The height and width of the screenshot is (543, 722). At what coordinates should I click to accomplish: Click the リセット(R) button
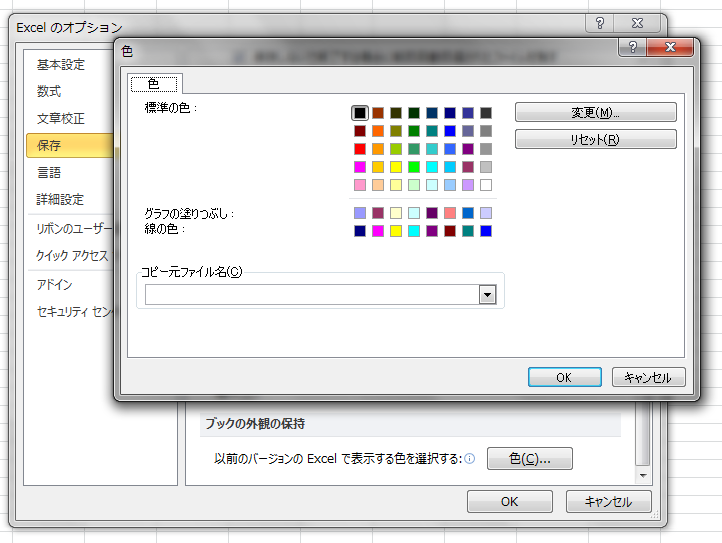coord(595,139)
